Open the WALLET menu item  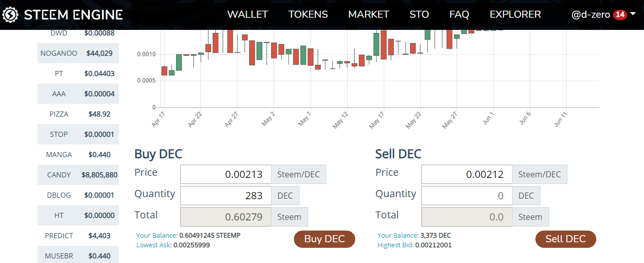coord(248,15)
